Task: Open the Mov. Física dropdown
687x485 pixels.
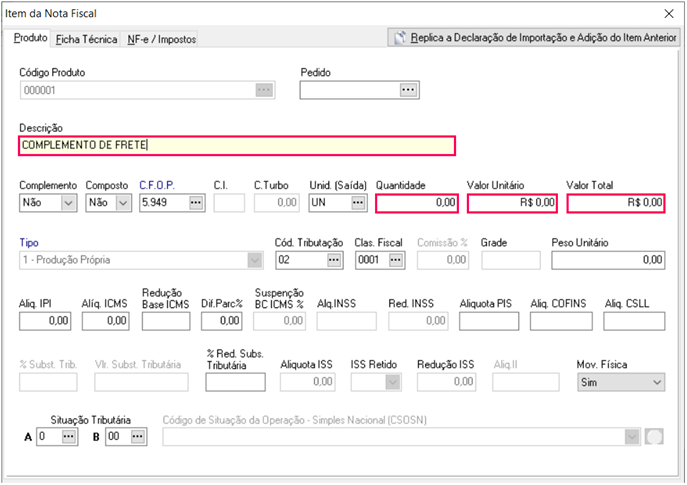Action: coord(656,382)
